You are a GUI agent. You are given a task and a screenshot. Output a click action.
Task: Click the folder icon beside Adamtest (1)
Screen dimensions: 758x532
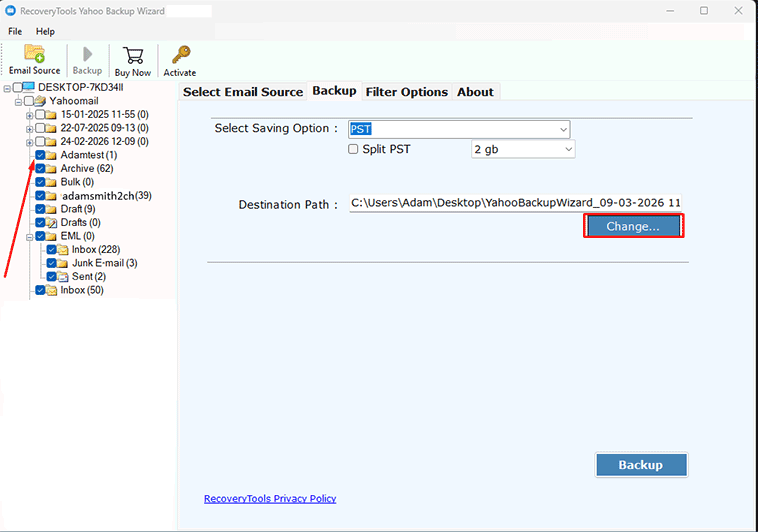51,155
